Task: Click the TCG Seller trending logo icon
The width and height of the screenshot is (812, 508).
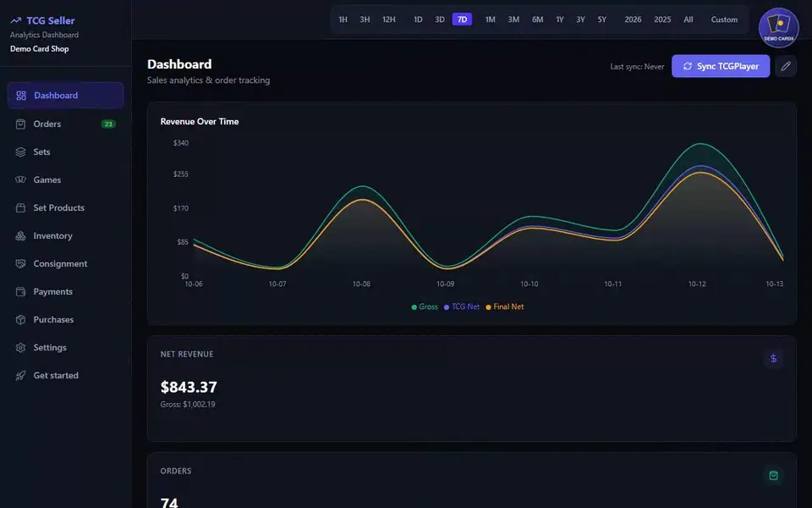Action: click(x=16, y=20)
